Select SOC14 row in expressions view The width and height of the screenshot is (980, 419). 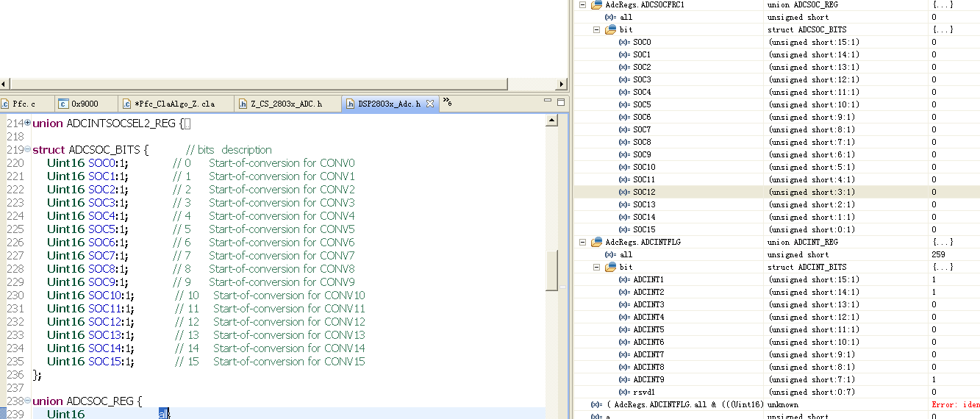(x=776, y=217)
